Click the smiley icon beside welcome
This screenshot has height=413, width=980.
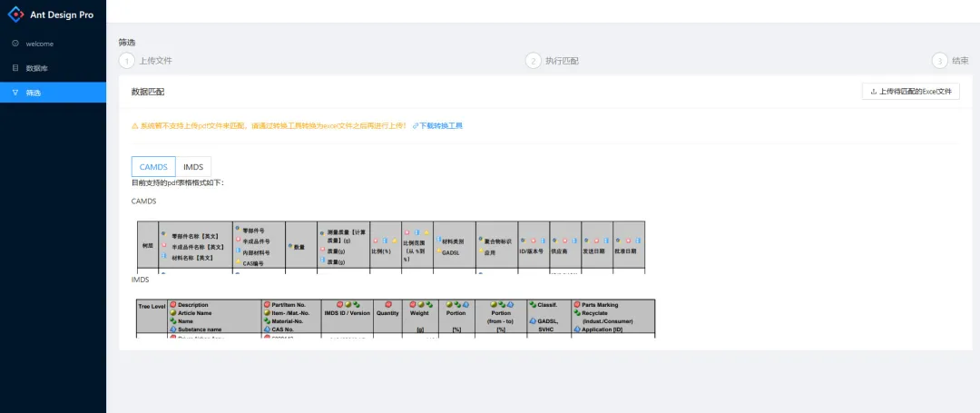coord(15,44)
